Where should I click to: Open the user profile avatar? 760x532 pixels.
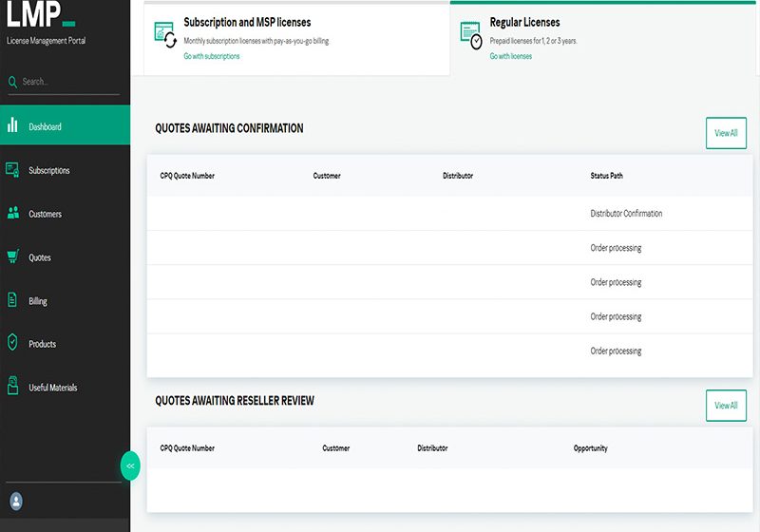click(16, 501)
